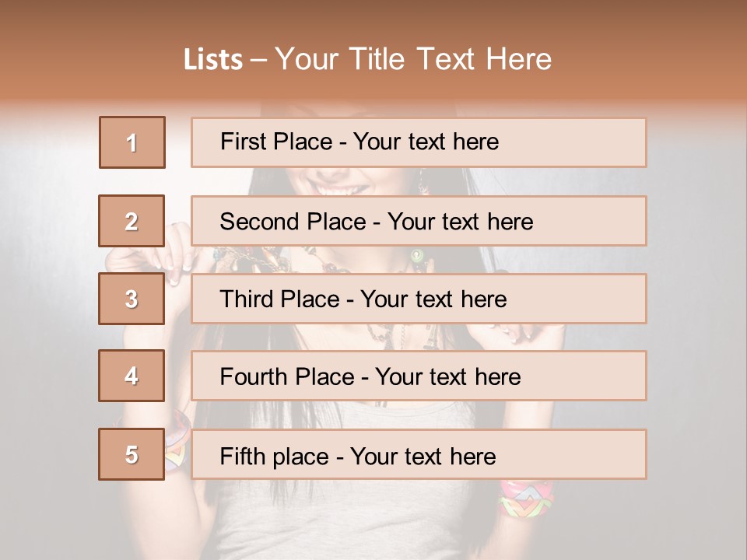Click the number 1 box
This screenshot has height=560, width=747.
point(132,142)
